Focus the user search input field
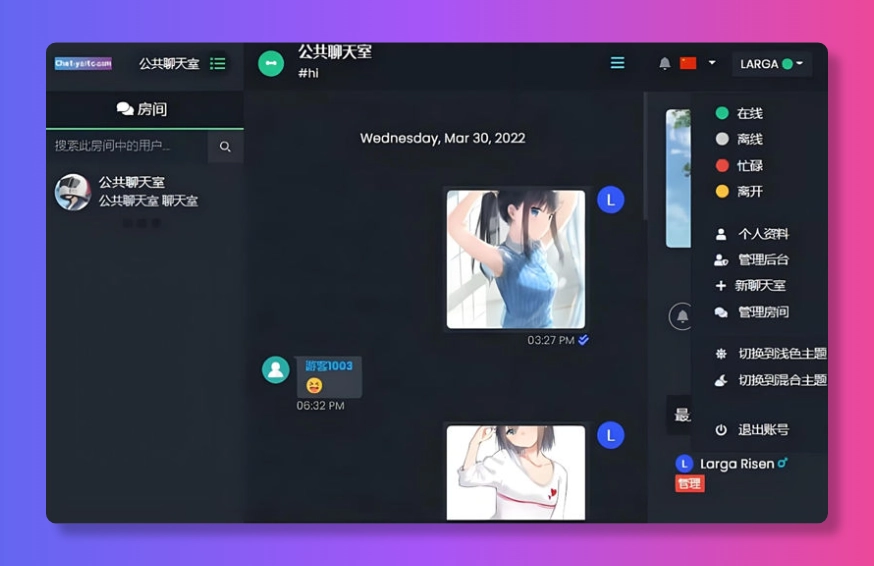The image size is (874, 566). pyautogui.click(x=127, y=146)
